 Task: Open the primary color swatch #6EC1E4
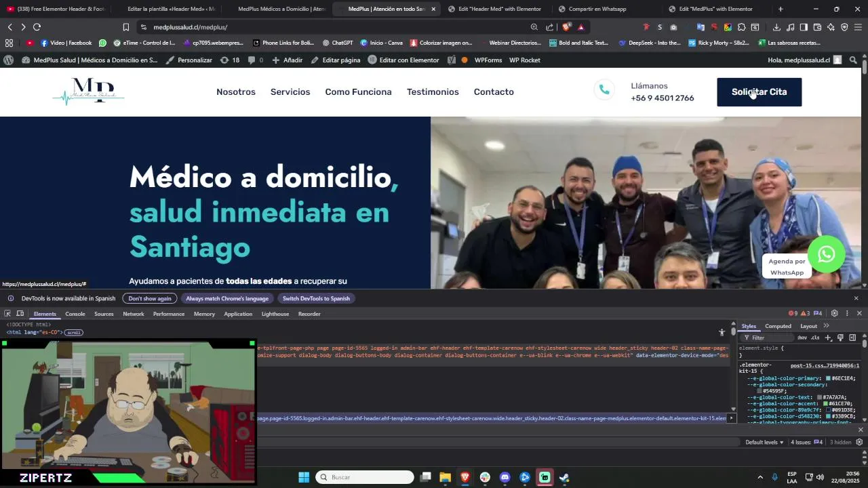click(828, 378)
